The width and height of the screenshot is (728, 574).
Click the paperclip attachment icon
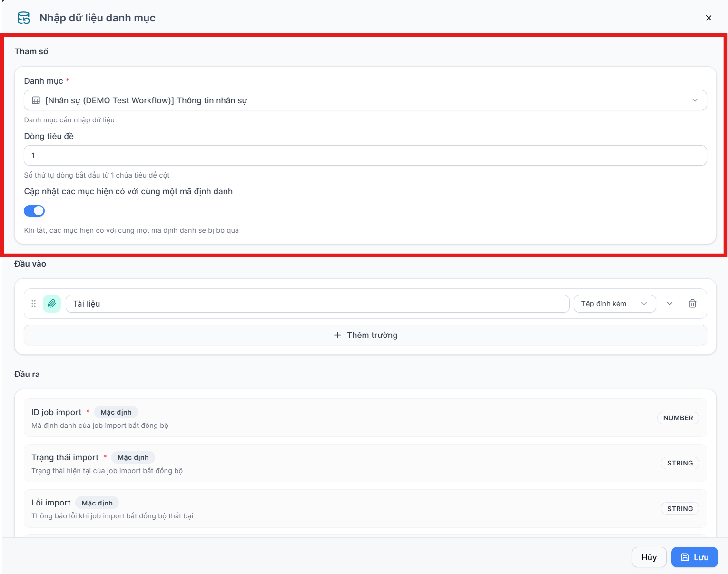click(x=52, y=304)
